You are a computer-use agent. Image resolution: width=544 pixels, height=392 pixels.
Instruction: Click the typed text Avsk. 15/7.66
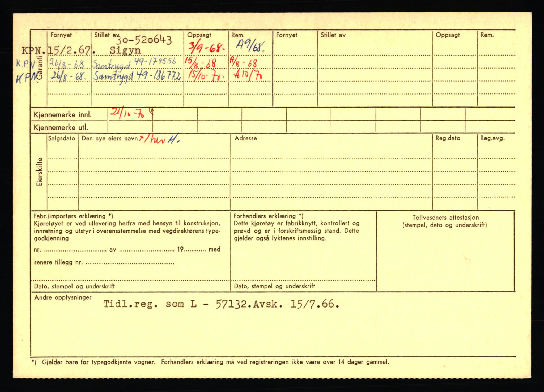point(296,304)
